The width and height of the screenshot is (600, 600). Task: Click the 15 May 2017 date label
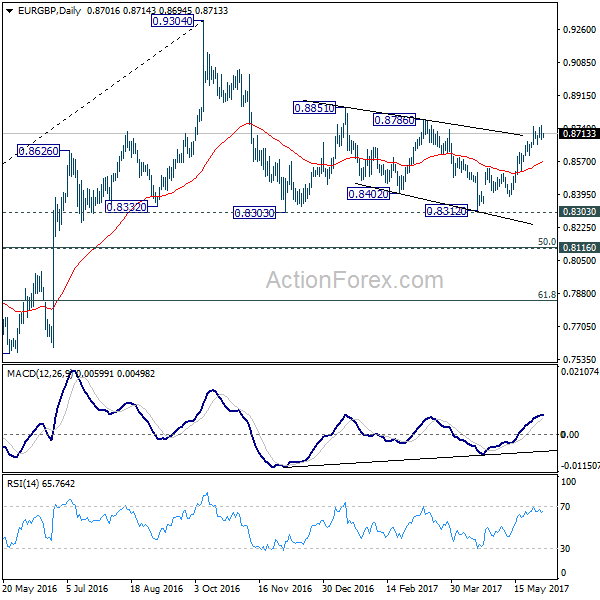541,589
